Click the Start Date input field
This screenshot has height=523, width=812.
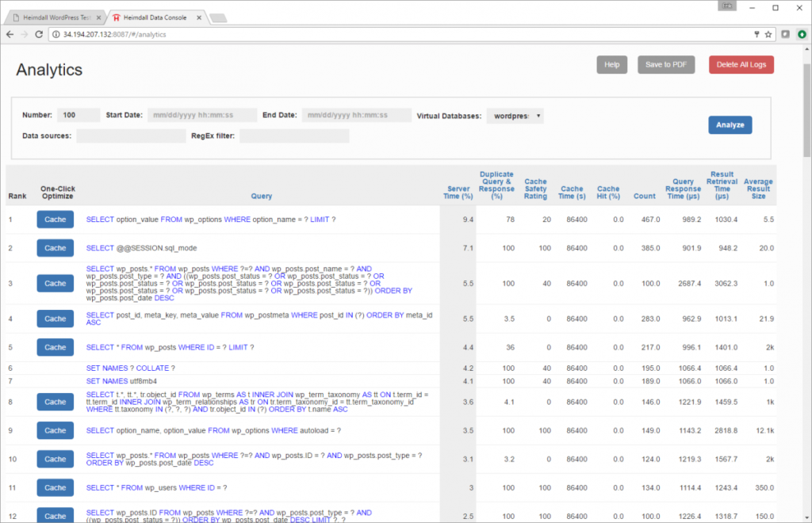coord(202,115)
